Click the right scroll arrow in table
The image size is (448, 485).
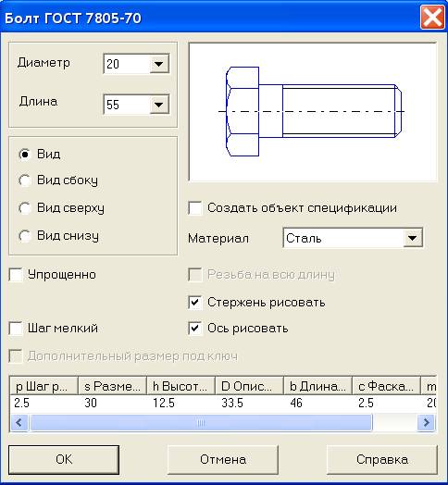click(x=427, y=422)
